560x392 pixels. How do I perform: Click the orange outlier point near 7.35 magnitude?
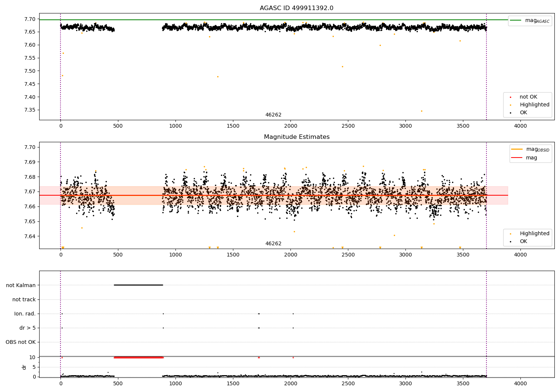tap(421, 111)
